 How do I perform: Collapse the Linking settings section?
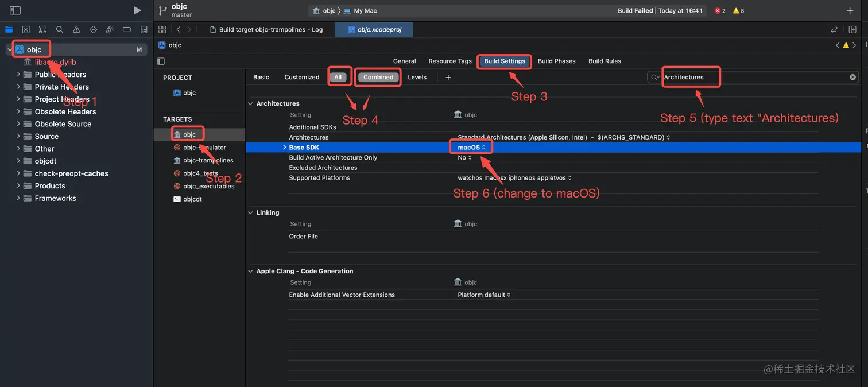coord(250,212)
